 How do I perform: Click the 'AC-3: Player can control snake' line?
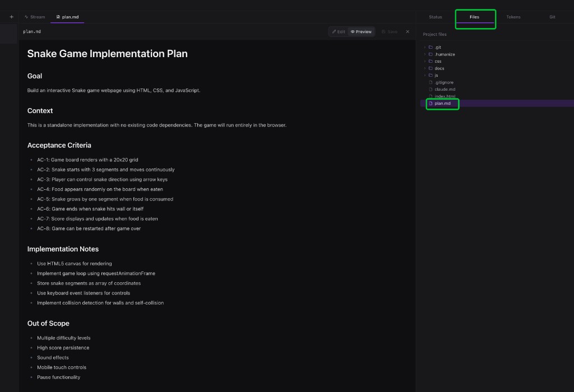click(x=102, y=180)
